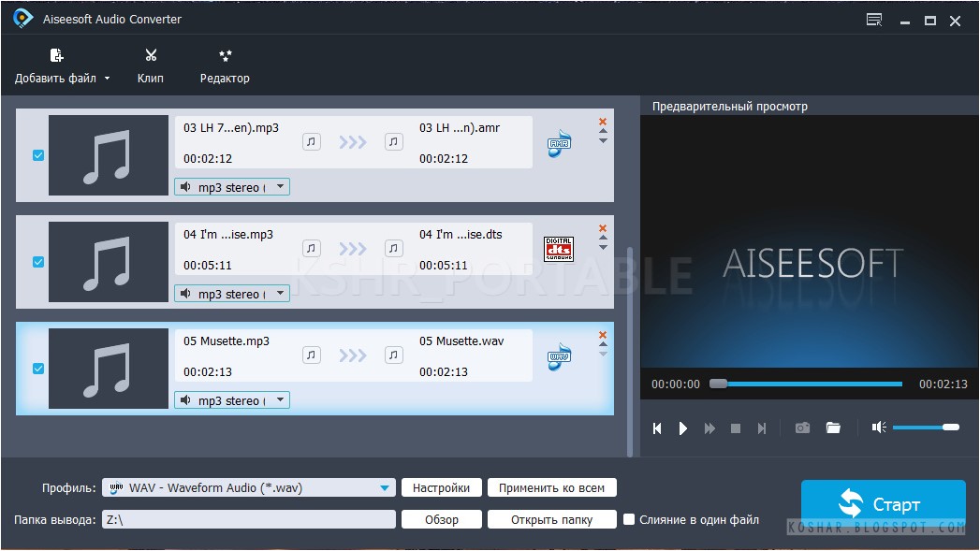The image size is (980, 551).
Task: Click the Открыть папку button
Action: (x=552, y=520)
